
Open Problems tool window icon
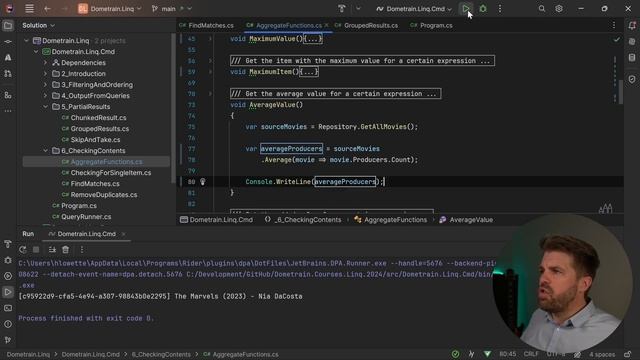(x=8, y=324)
